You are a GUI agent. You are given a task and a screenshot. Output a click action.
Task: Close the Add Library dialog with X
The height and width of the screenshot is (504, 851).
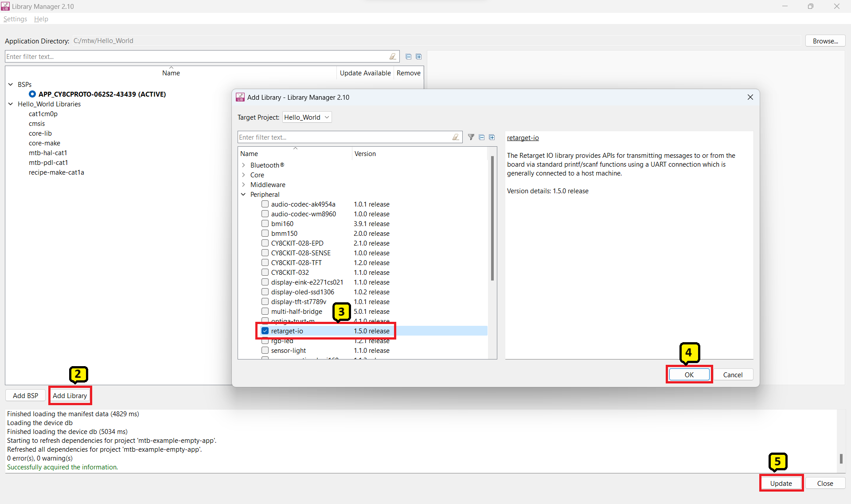tap(750, 97)
